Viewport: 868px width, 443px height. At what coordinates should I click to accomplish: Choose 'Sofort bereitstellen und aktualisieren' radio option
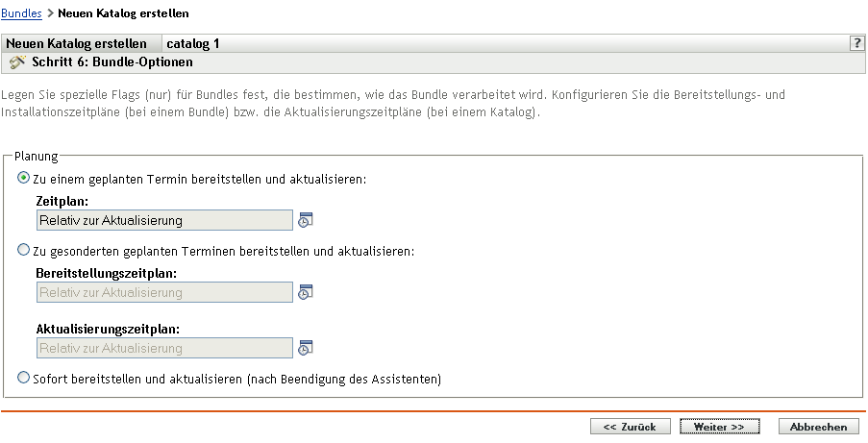(x=24, y=379)
